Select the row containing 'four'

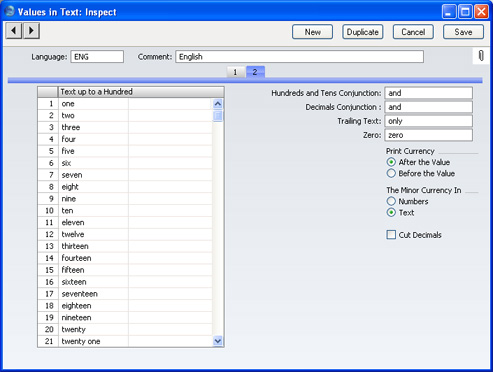(125, 139)
